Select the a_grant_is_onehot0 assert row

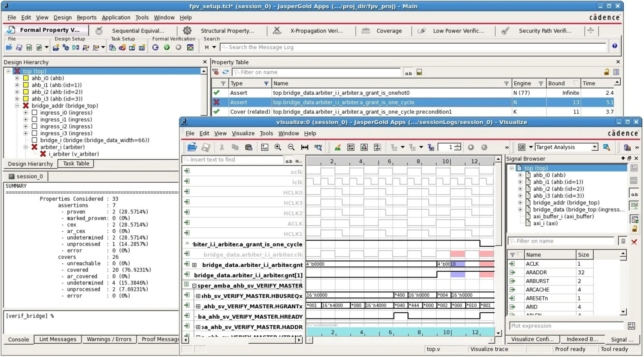tap(413, 93)
